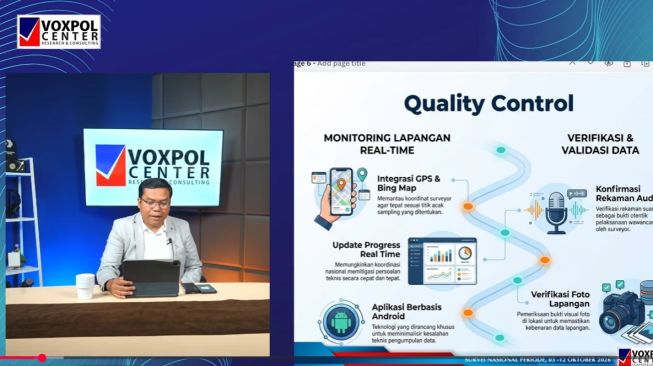Screen dimensions: 653x366
Task: Click 'Konfirmasi Rekaman' text
Action: [624, 194]
